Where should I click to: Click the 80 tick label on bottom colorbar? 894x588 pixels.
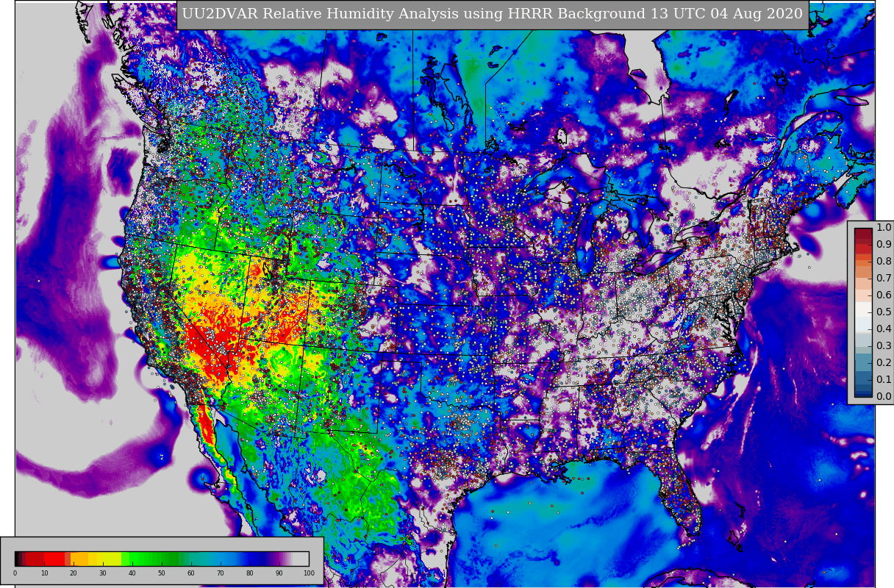[x=250, y=573]
